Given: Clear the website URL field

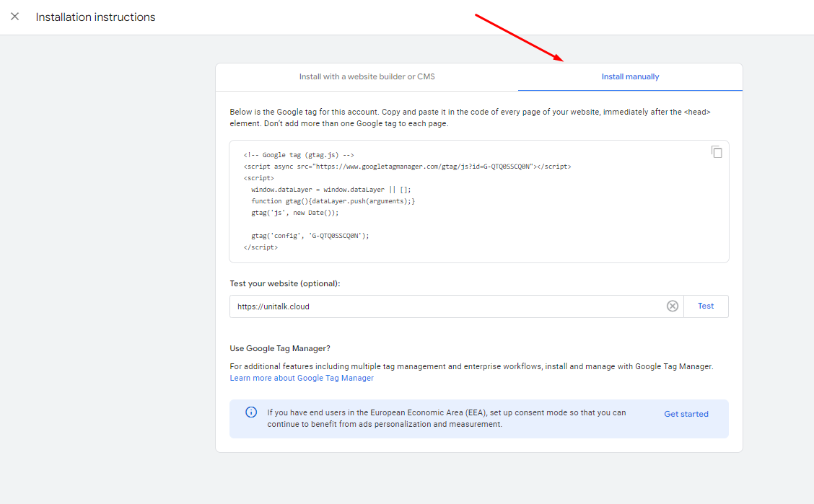Looking at the screenshot, I should [x=672, y=306].
